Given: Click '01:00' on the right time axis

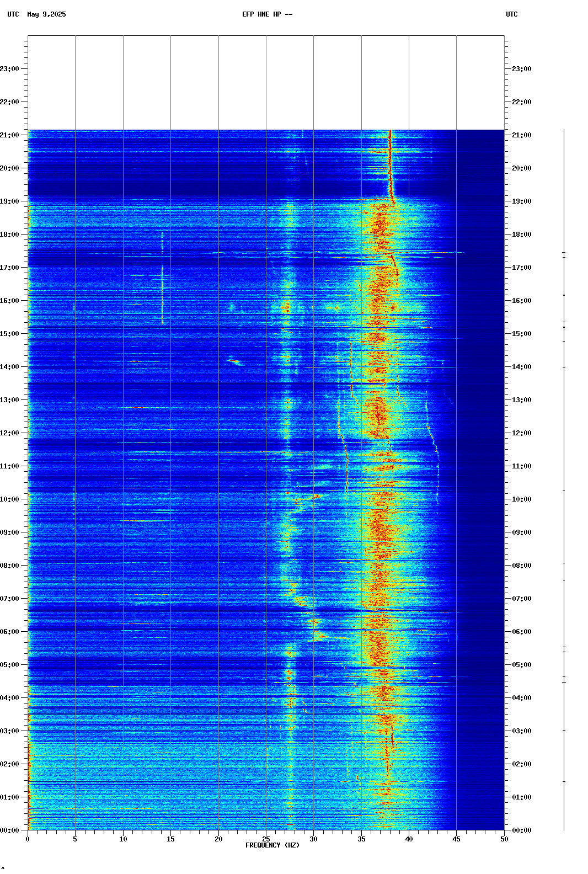Looking at the screenshot, I should 522,797.
